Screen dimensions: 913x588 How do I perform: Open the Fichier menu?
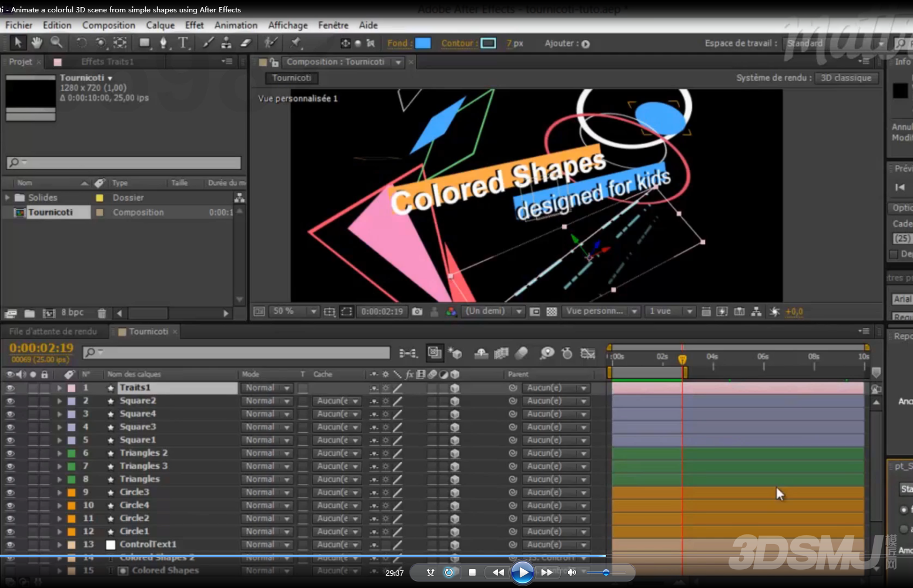pos(19,25)
